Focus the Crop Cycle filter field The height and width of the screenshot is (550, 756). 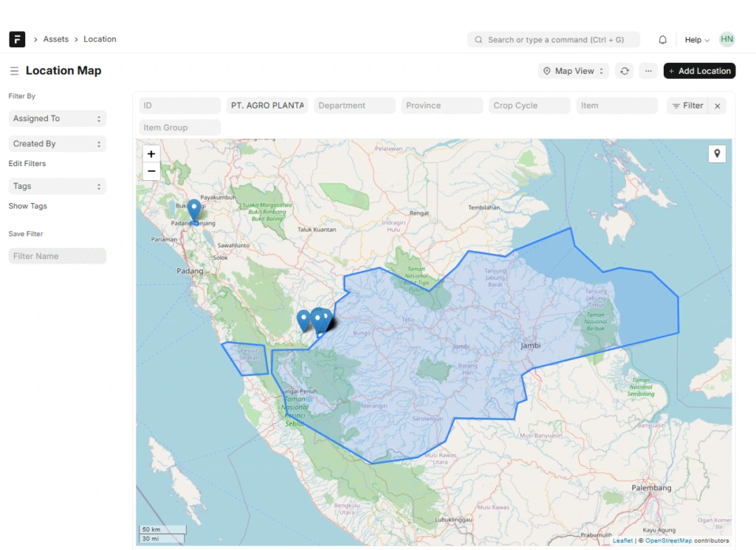529,106
